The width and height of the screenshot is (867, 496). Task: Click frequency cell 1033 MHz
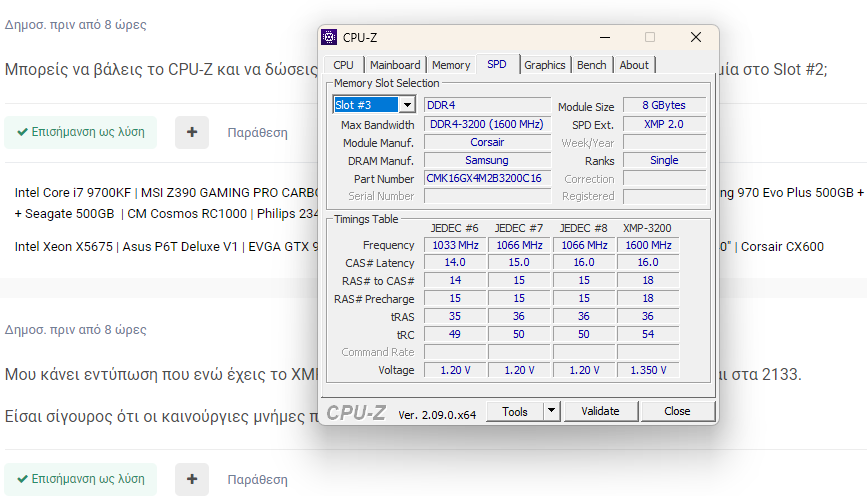tap(455, 245)
